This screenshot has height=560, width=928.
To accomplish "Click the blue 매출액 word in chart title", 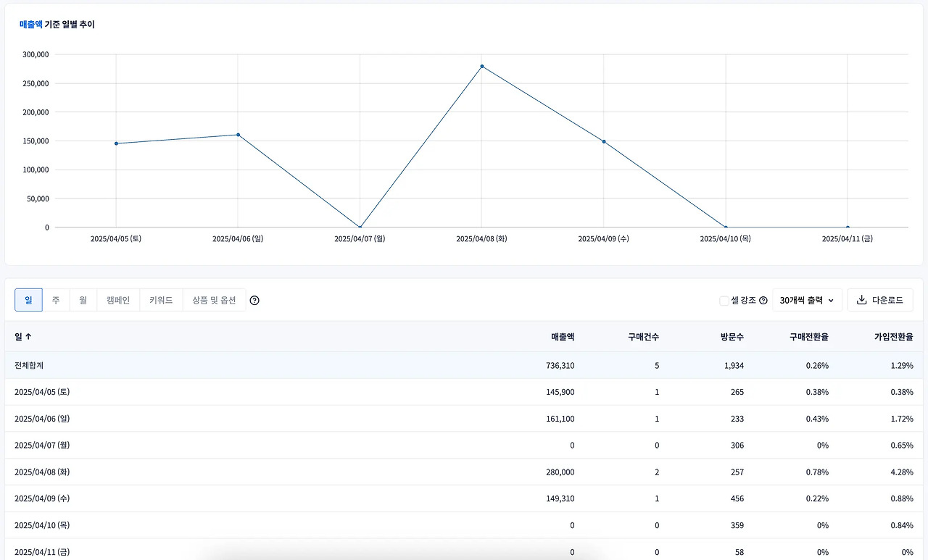I will click(x=31, y=25).
